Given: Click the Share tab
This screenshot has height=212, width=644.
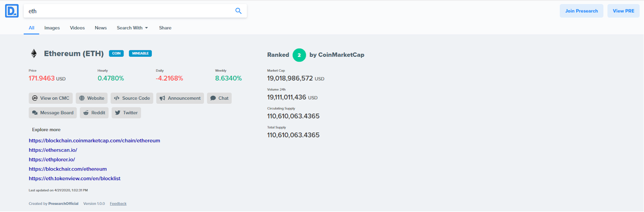Looking at the screenshot, I should [165, 28].
